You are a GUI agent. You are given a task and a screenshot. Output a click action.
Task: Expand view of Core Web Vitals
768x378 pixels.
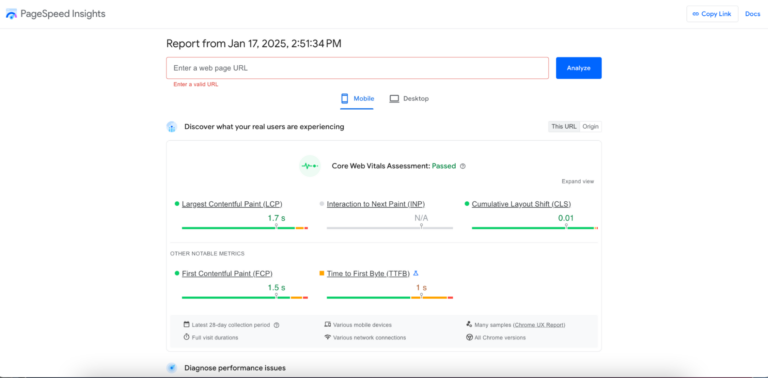click(578, 181)
